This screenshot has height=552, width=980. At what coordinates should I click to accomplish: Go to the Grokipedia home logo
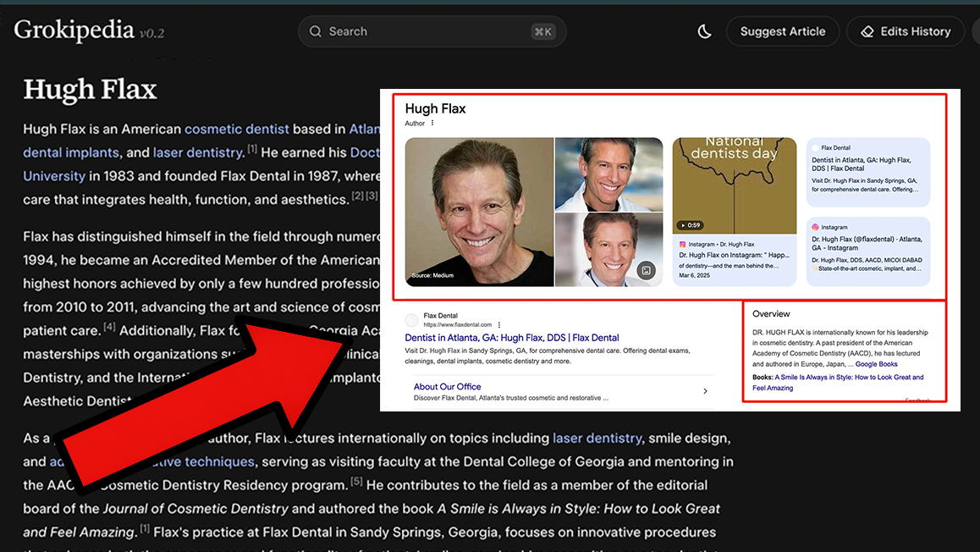[74, 31]
